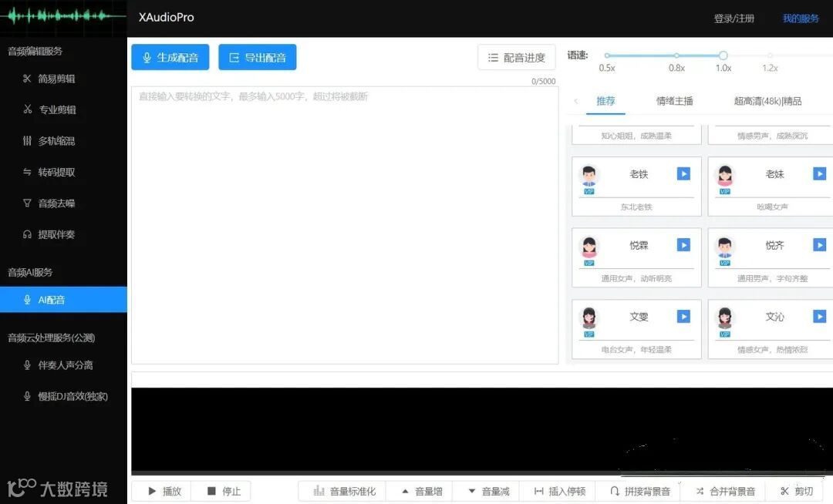Click the 导出配音 button
This screenshot has height=504, width=833.
click(x=257, y=57)
